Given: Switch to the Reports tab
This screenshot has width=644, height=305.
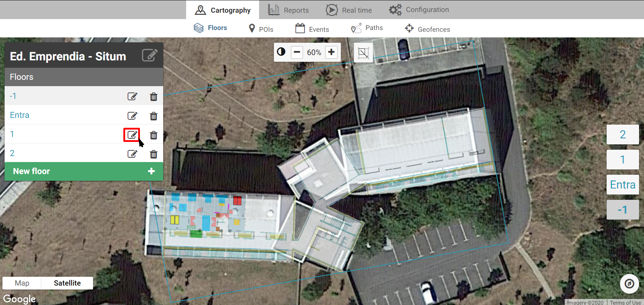Looking at the screenshot, I should click(x=288, y=10).
